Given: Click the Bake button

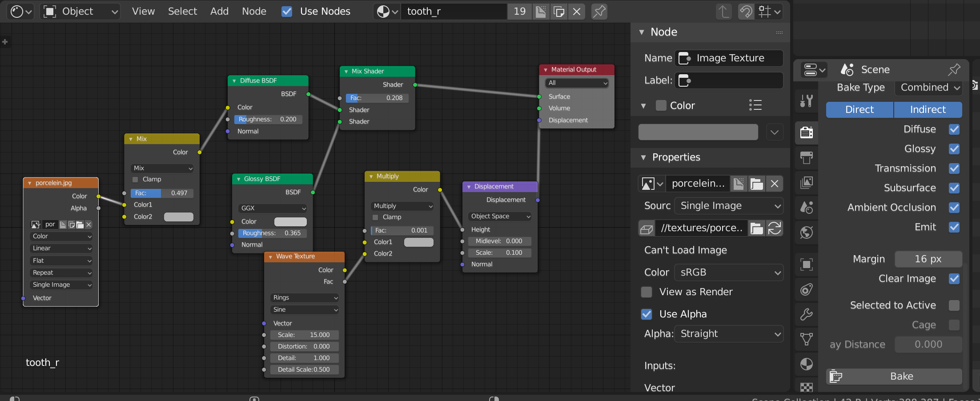Looking at the screenshot, I should click(x=894, y=377).
